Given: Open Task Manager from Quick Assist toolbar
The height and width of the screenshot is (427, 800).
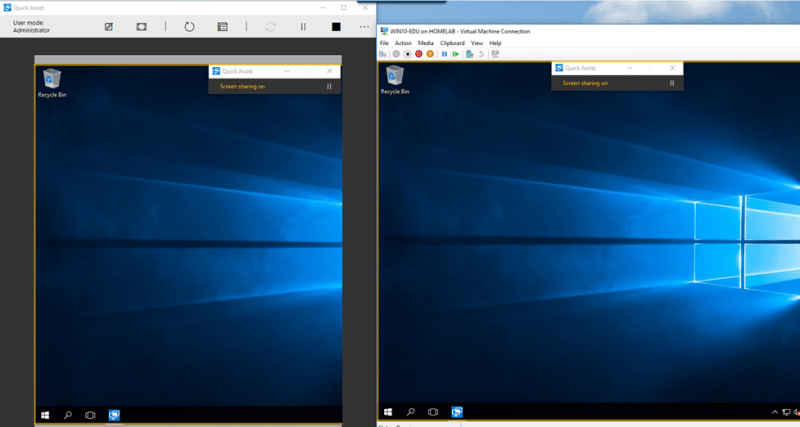Looking at the screenshot, I should point(222,27).
